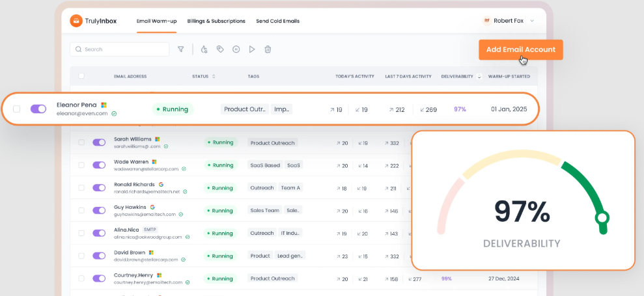Click the Microsoft logo beside Wade Warren
Screen dimensions: 644x296
point(154,162)
